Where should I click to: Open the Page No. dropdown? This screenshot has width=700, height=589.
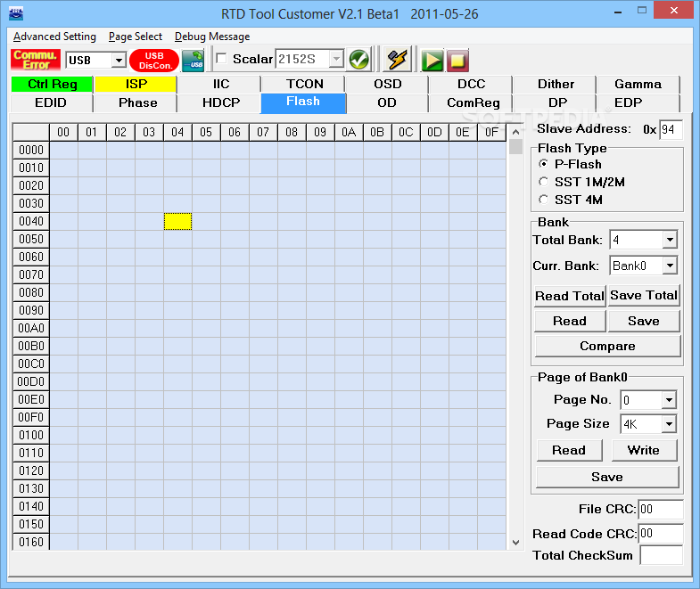pos(669,399)
